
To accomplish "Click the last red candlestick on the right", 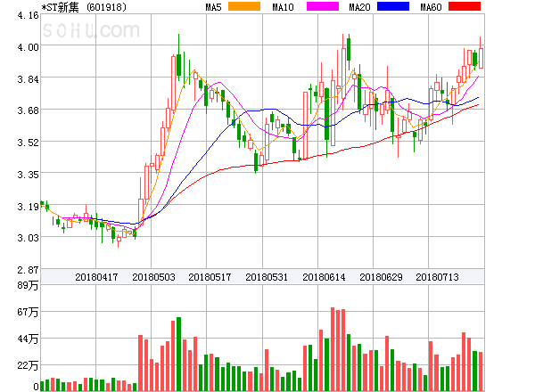I will 481,58.
